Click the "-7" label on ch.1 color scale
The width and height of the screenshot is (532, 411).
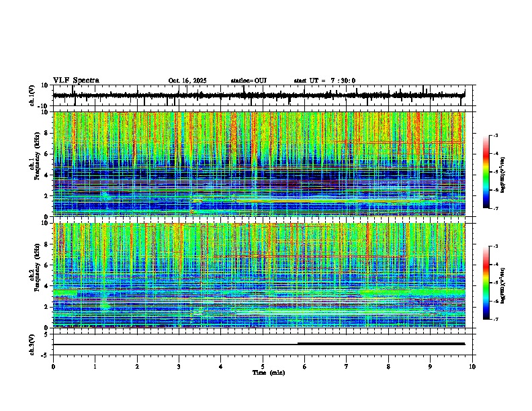[496, 208]
